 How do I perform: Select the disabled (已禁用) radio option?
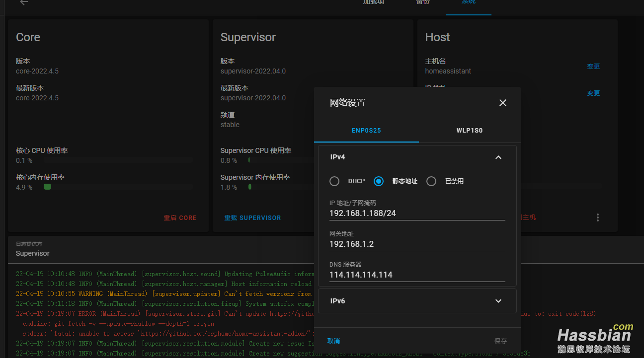tap(431, 181)
